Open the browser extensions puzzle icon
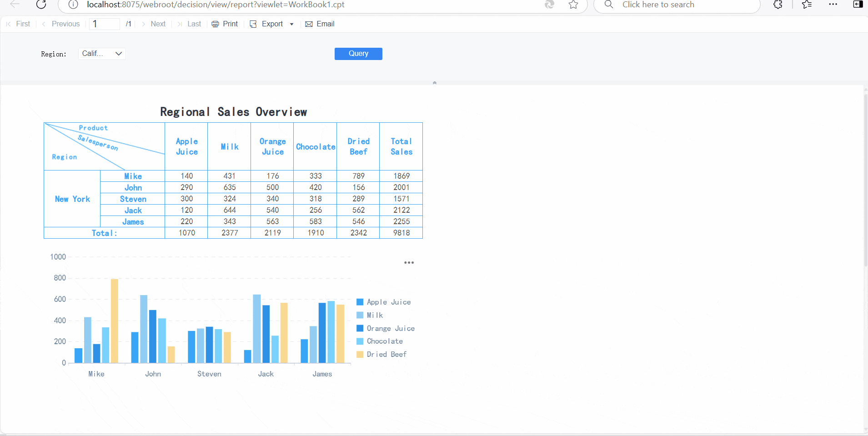Viewport: 868px width, 436px height. click(x=778, y=5)
